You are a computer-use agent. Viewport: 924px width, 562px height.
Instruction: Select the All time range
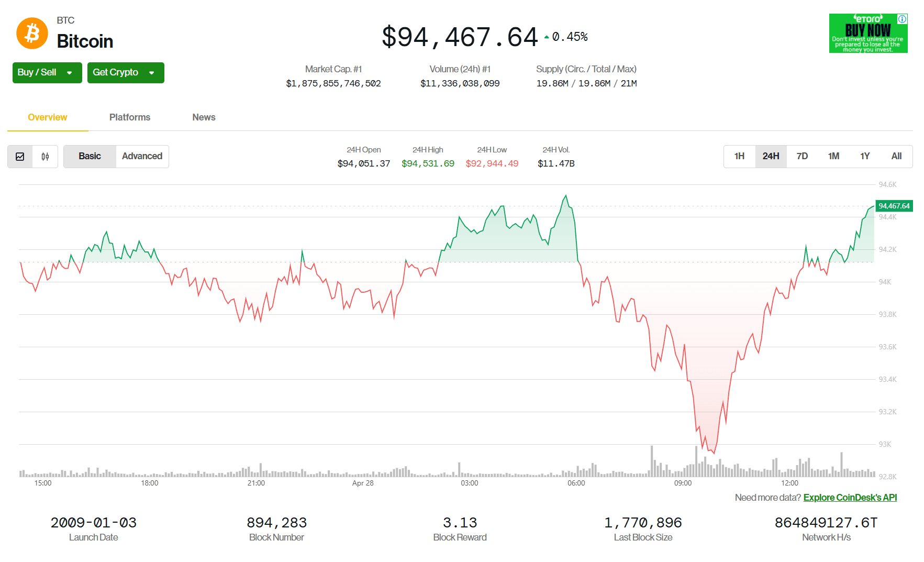[x=896, y=157]
